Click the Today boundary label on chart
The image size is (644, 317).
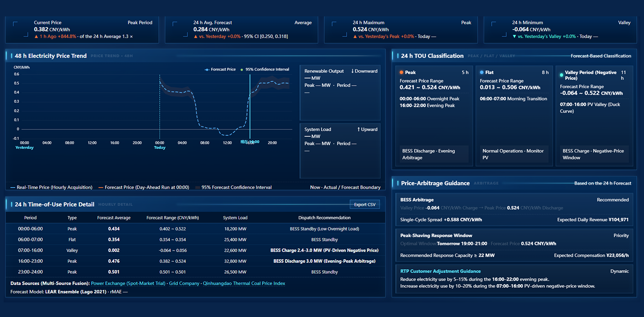coord(160,148)
